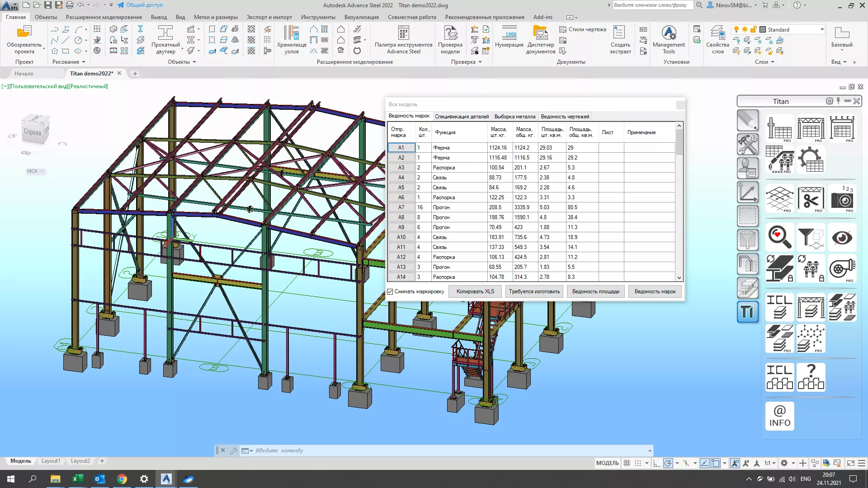
Task: Toggle grid display in status bar
Action: (x=627, y=463)
